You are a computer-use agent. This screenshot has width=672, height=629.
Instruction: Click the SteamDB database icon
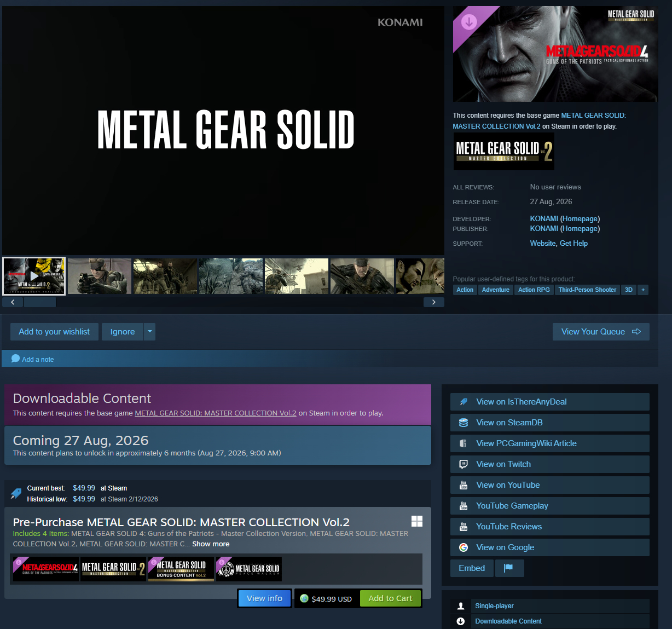coord(464,423)
